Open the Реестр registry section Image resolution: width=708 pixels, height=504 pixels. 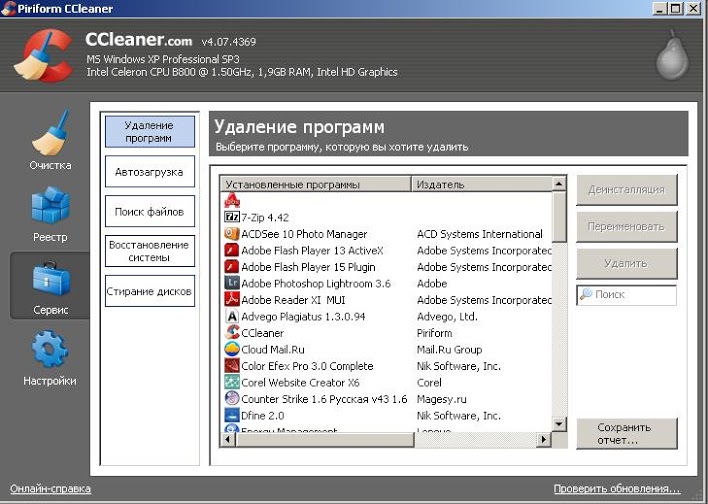[50, 215]
